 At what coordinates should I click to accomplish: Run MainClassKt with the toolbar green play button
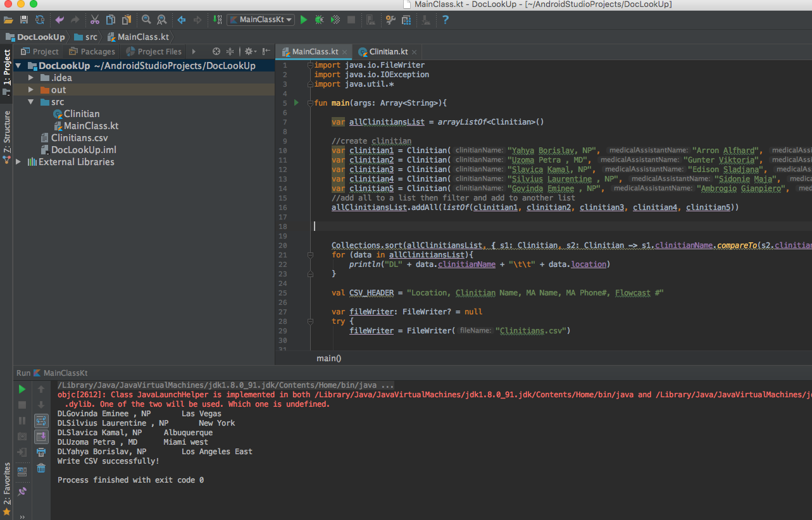[x=304, y=20]
